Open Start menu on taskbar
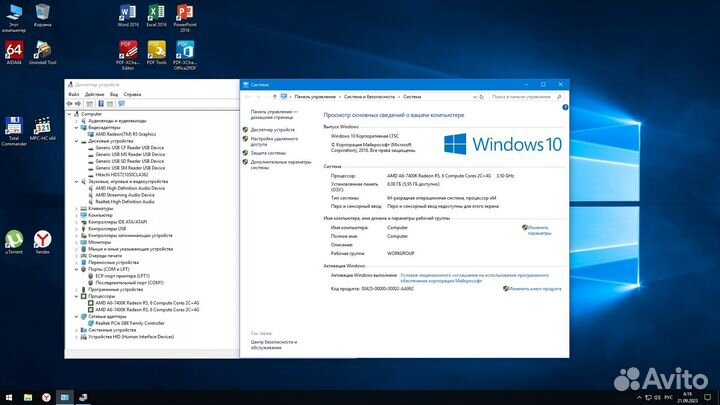The width and height of the screenshot is (720, 405). (x=9, y=397)
